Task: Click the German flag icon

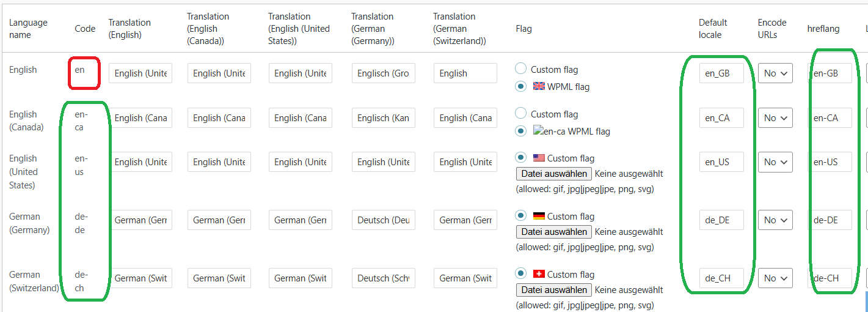Action: pyautogui.click(x=539, y=216)
